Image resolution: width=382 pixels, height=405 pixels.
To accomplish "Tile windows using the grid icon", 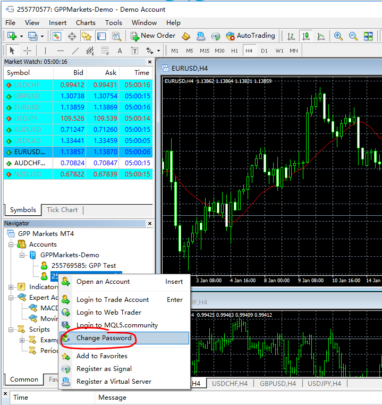I will 368,36.
